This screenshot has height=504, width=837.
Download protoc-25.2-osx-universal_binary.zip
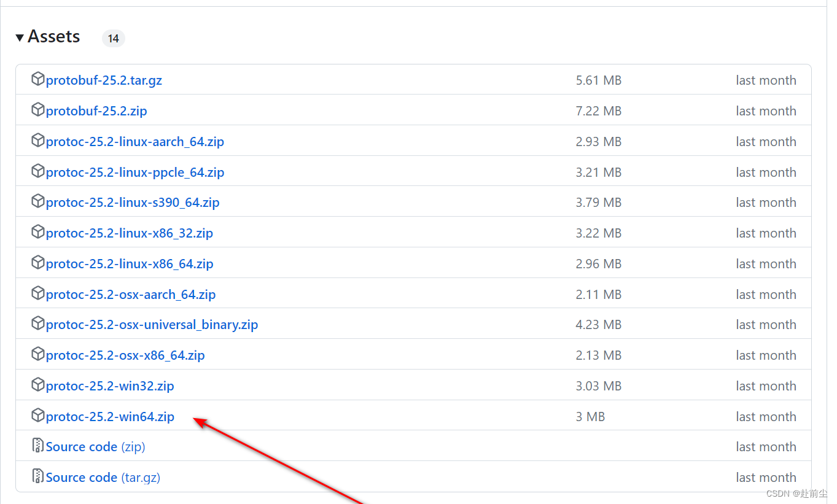pyautogui.click(x=152, y=325)
